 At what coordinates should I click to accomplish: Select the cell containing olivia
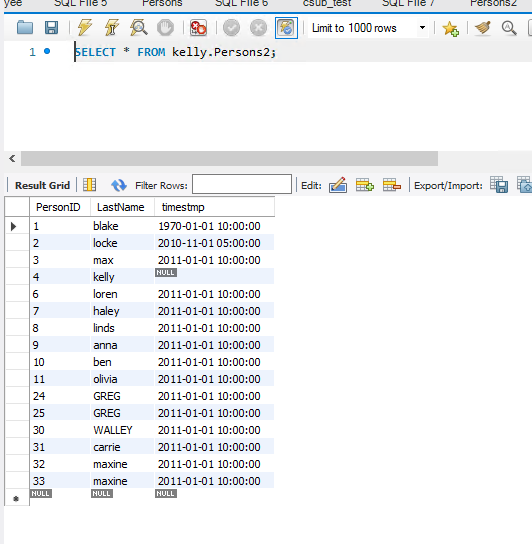[122, 379]
